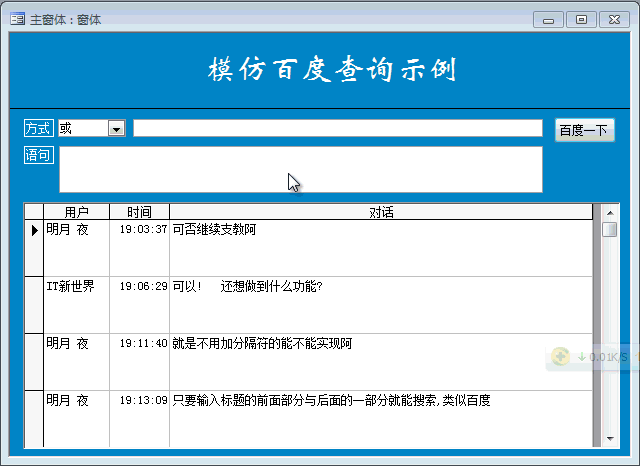This screenshot has width=640, height=466.
Task: Click the 时间 column header
Action: (x=139, y=212)
